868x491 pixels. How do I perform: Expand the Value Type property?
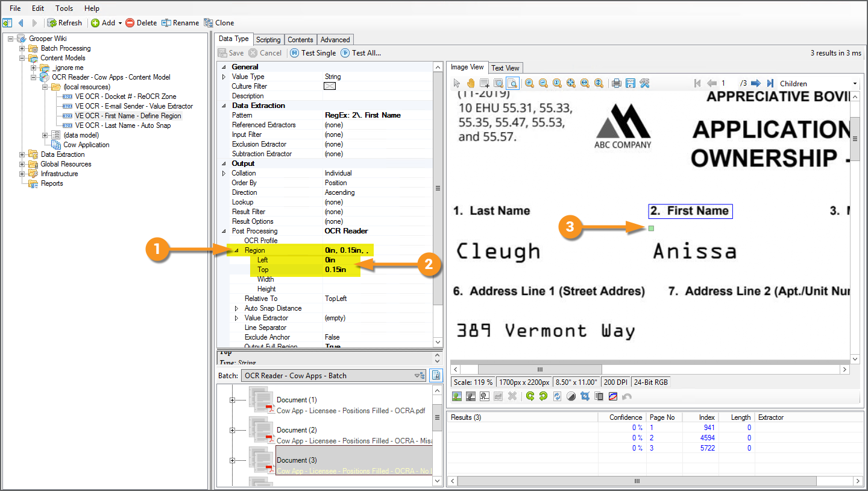point(224,77)
